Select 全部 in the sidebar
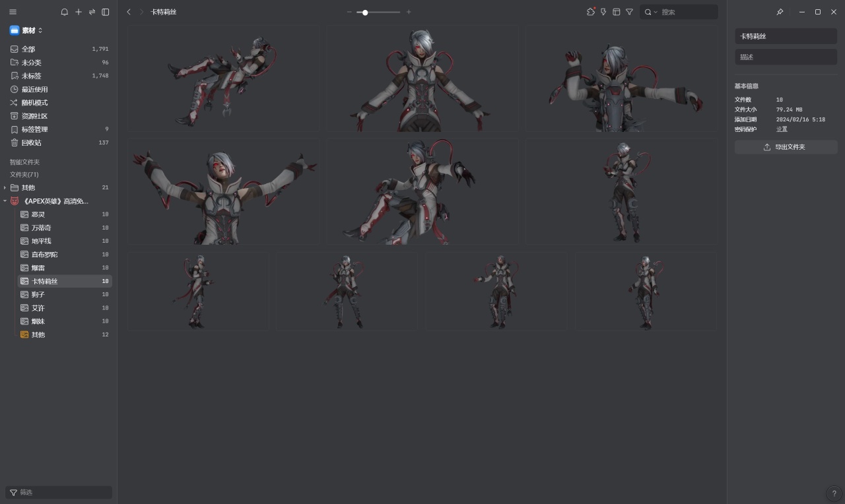The height and width of the screenshot is (504, 845). pos(59,49)
